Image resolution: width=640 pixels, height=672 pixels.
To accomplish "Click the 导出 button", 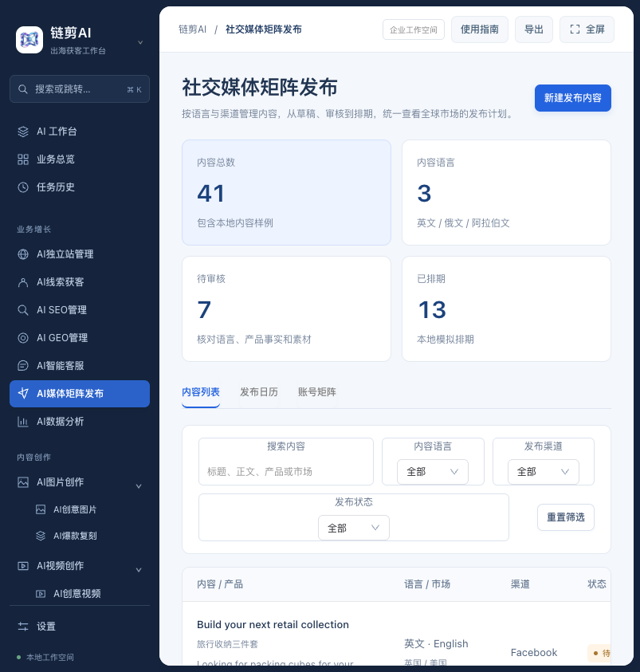I will pos(534,29).
